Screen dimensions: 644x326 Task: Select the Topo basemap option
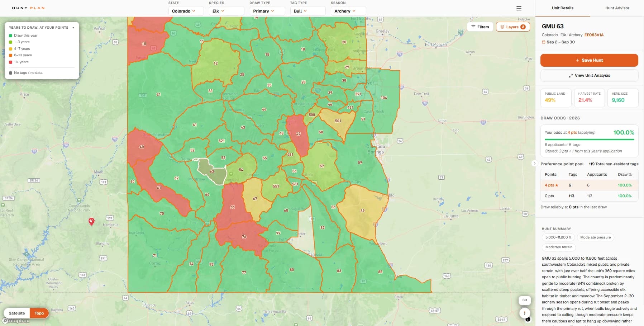pyautogui.click(x=39, y=313)
